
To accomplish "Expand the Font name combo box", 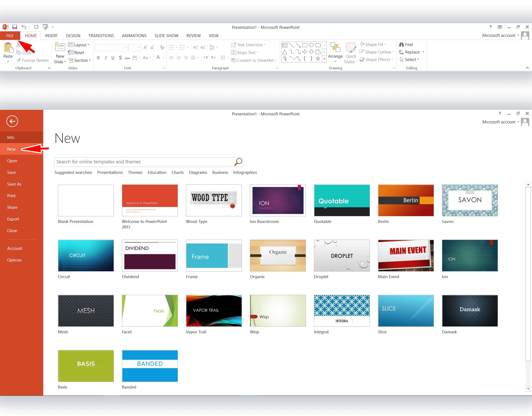I will 126,47.
